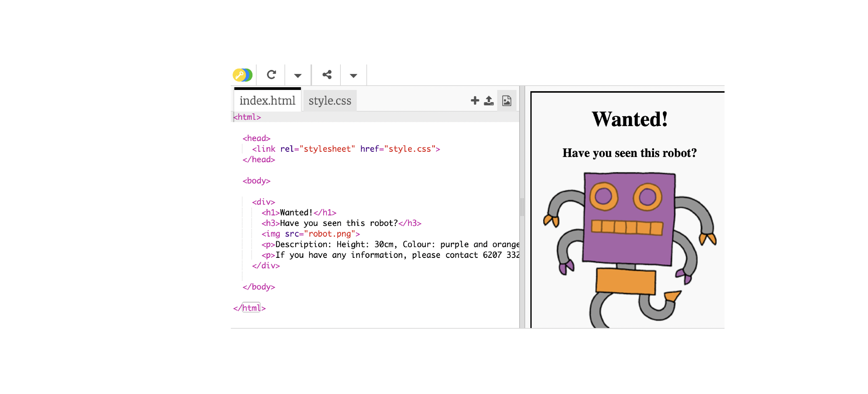Click the opening <html> tag line
The width and height of the screenshot is (868, 394).
click(247, 117)
